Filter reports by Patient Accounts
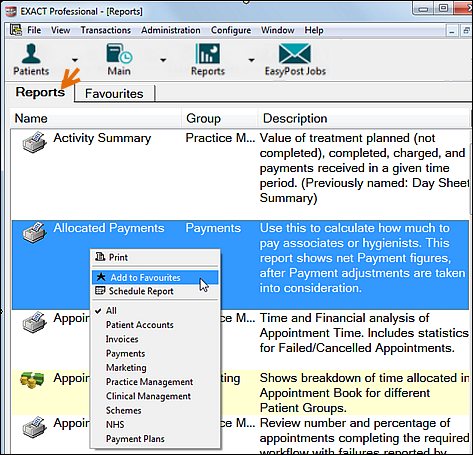 pyautogui.click(x=155, y=325)
